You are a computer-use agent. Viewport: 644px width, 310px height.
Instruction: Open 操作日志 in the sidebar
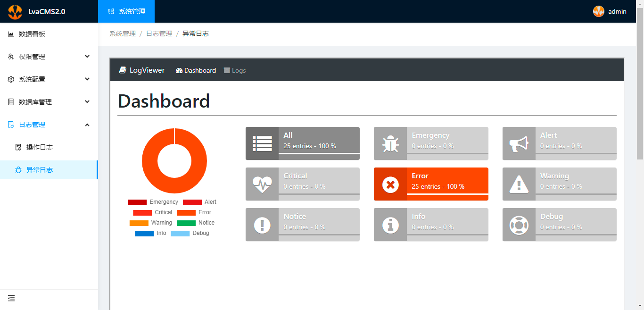pos(49,147)
